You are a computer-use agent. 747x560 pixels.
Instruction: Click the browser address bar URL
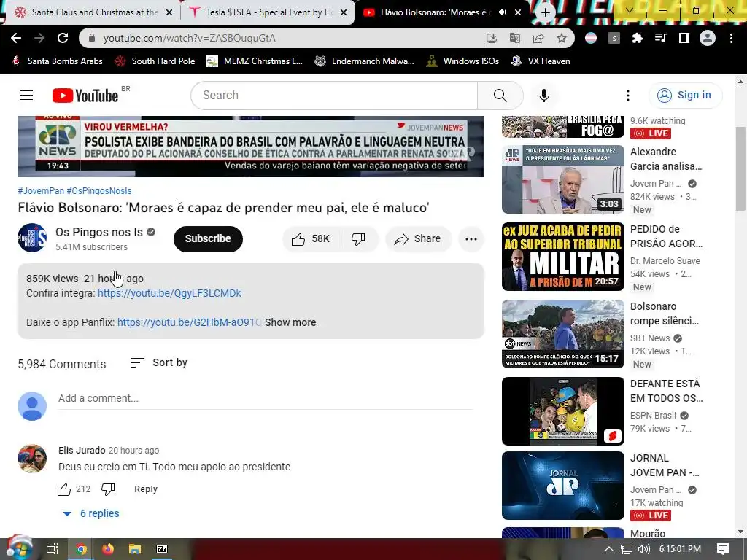(x=190, y=38)
